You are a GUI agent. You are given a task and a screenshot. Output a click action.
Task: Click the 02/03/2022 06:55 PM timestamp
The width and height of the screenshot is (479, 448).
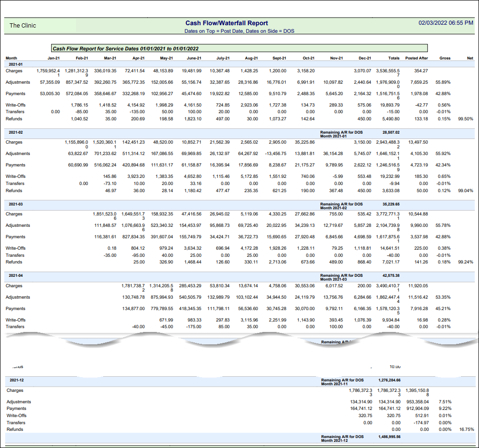coord(446,23)
